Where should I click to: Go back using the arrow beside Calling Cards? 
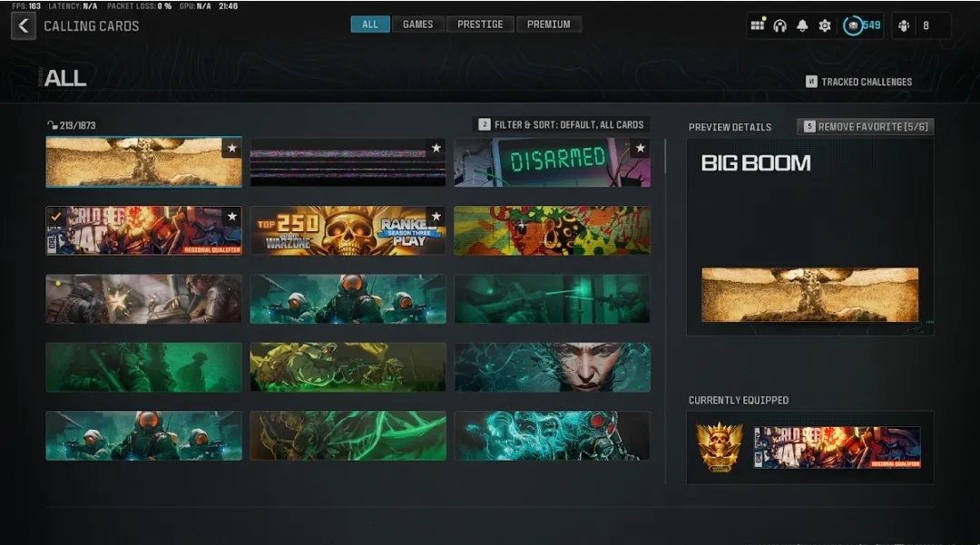click(x=23, y=26)
